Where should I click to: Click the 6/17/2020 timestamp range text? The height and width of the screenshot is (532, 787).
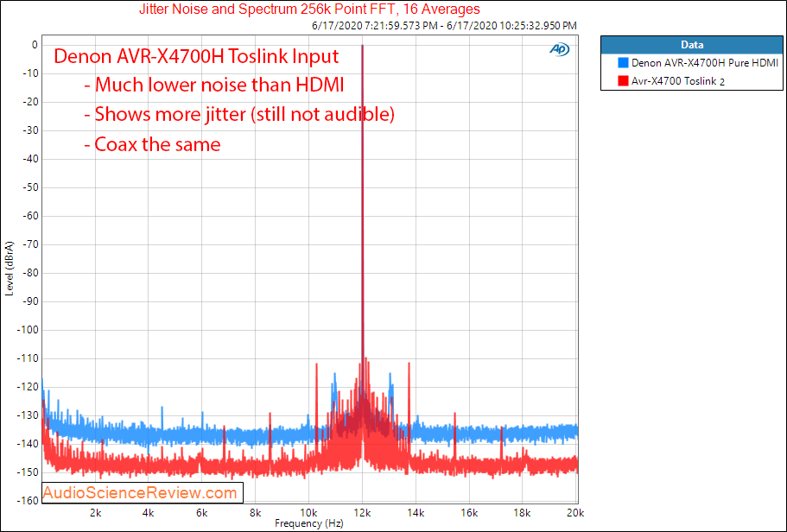[444, 26]
